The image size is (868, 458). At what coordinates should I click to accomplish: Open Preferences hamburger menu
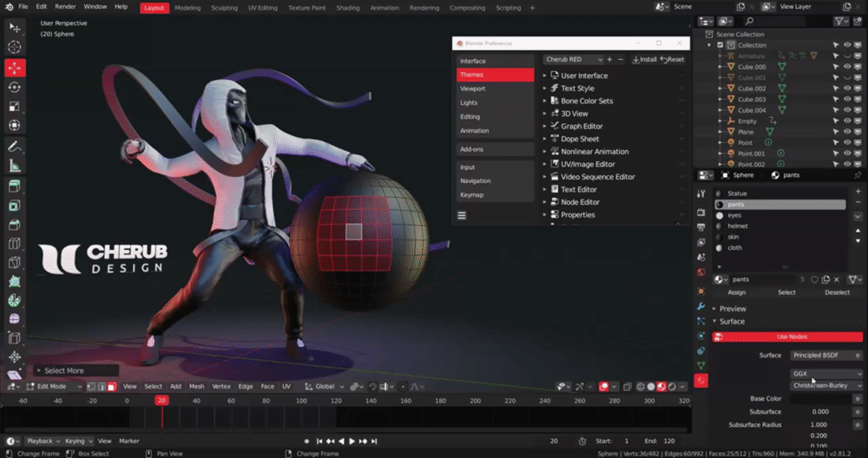pos(462,216)
